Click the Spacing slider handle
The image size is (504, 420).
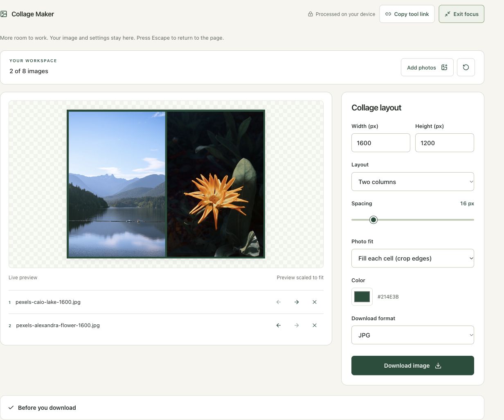coord(373,220)
